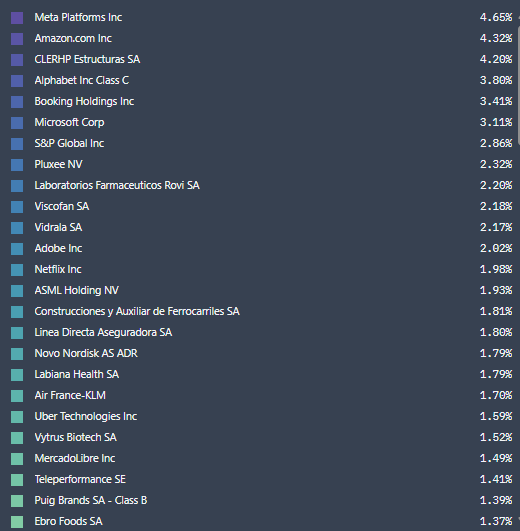Click the 2.32% weight value

(x=496, y=164)
